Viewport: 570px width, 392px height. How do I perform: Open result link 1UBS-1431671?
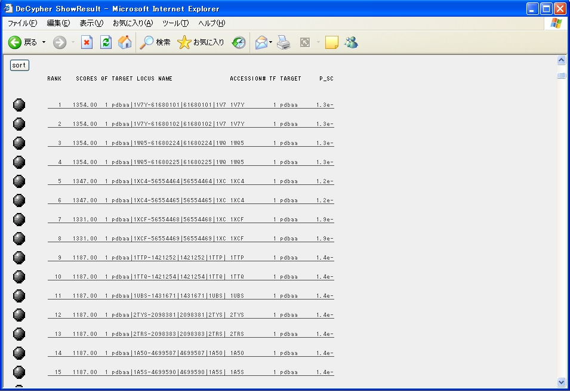tap(190, 296)
